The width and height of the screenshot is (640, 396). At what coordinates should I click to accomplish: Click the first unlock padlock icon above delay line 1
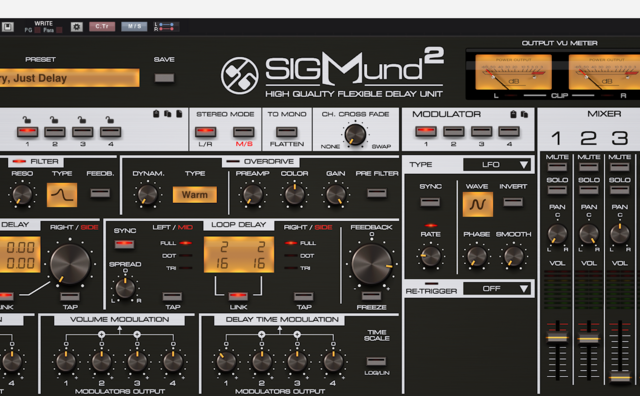(27, 120)
